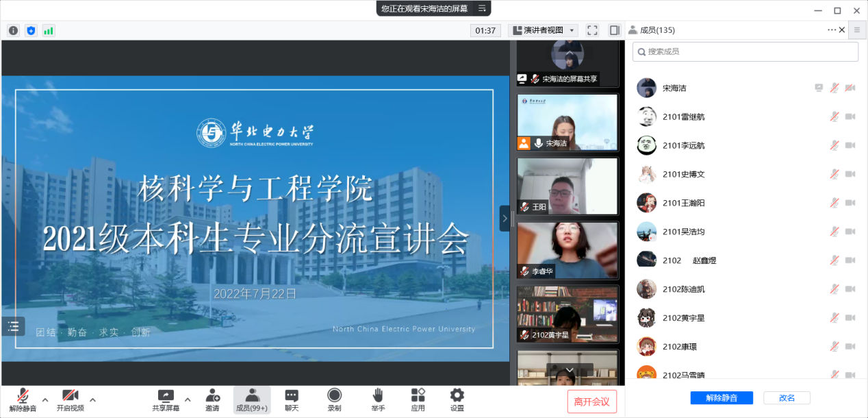
Task: Leave the meeting via 离开会议
Action: (591, 402)
